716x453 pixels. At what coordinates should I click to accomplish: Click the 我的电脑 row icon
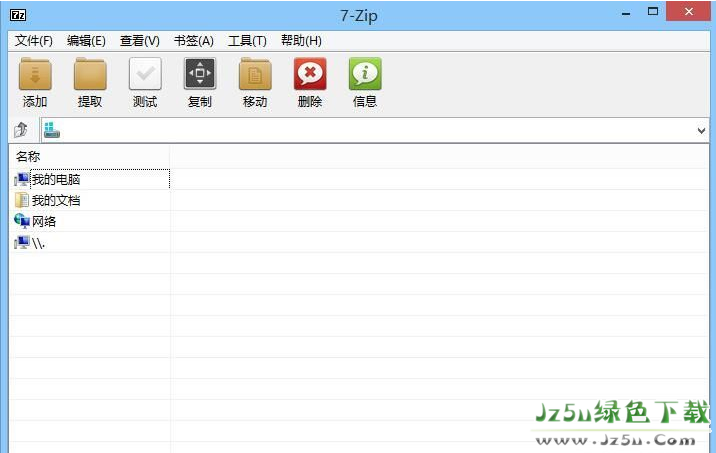tap(22, 179)
